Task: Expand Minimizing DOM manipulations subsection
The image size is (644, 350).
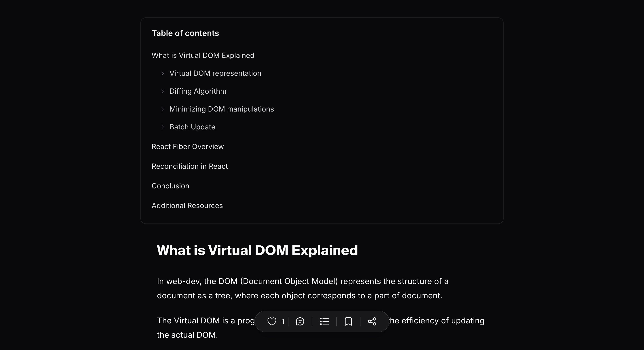Action: click(x=163, y=109)
